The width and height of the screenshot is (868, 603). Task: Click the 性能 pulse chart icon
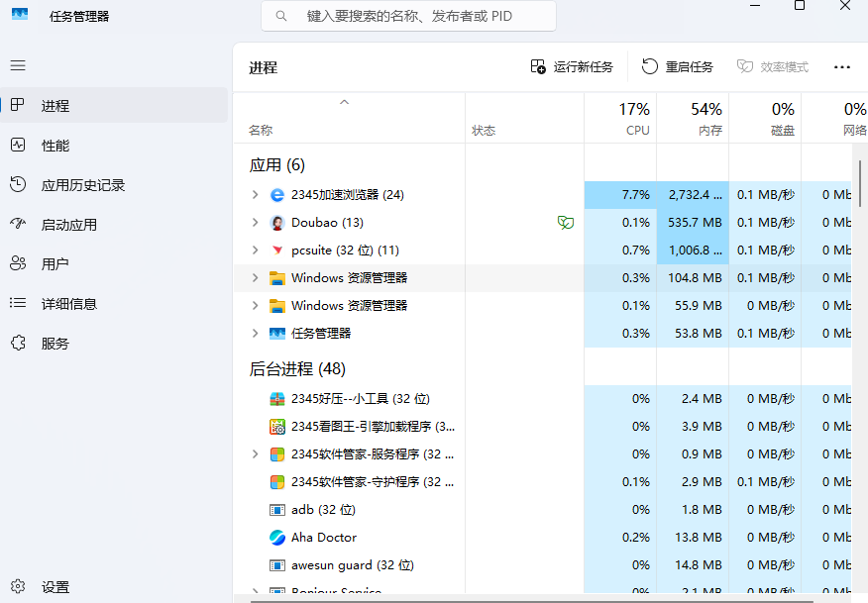18,145
